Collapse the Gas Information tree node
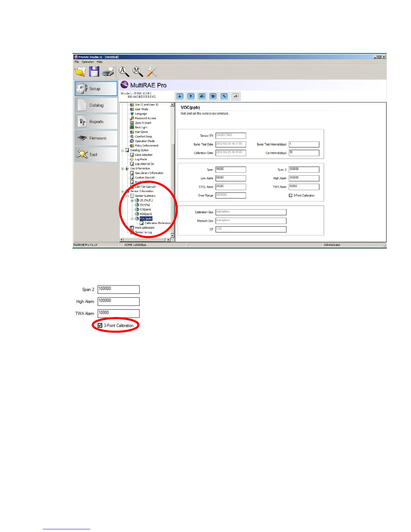411x532 pixels. (123, 169)
